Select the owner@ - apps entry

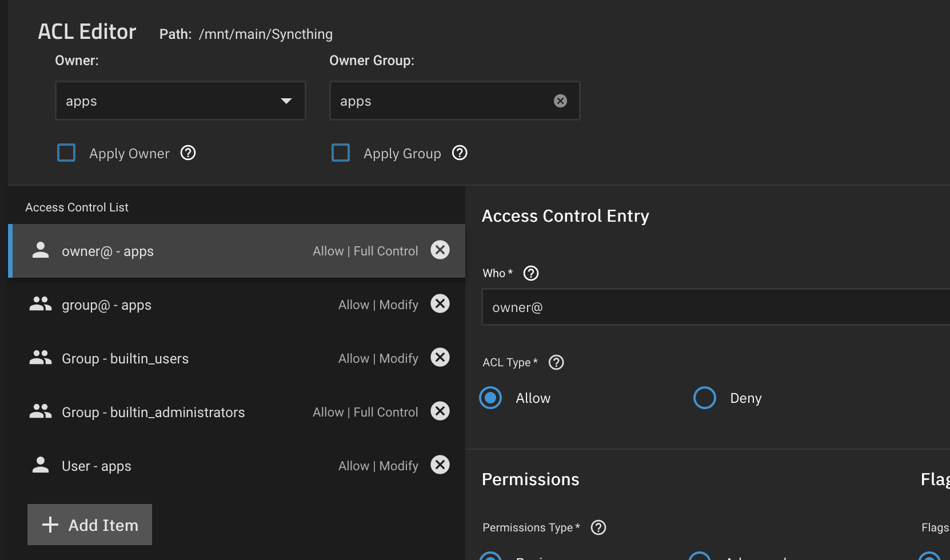(237, 251)
